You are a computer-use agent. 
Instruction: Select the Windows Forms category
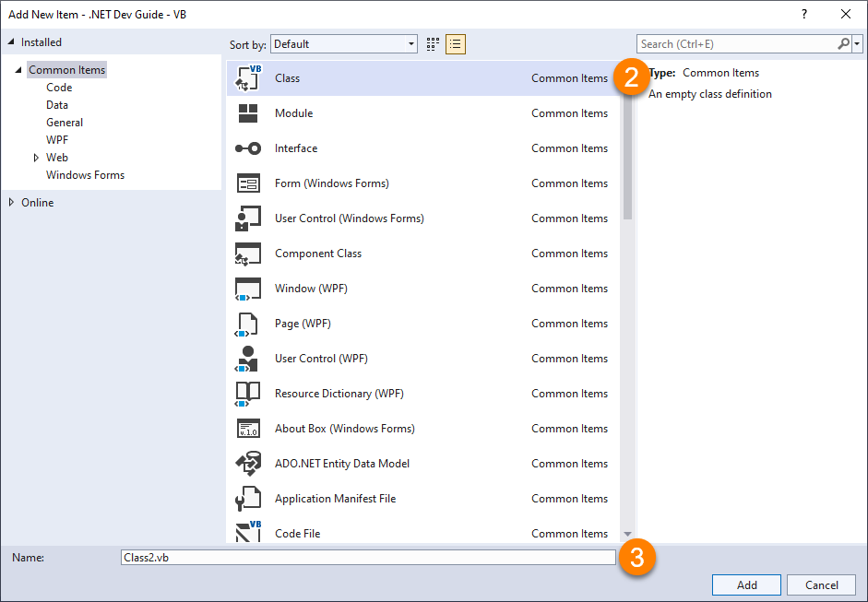coord(85,175)
